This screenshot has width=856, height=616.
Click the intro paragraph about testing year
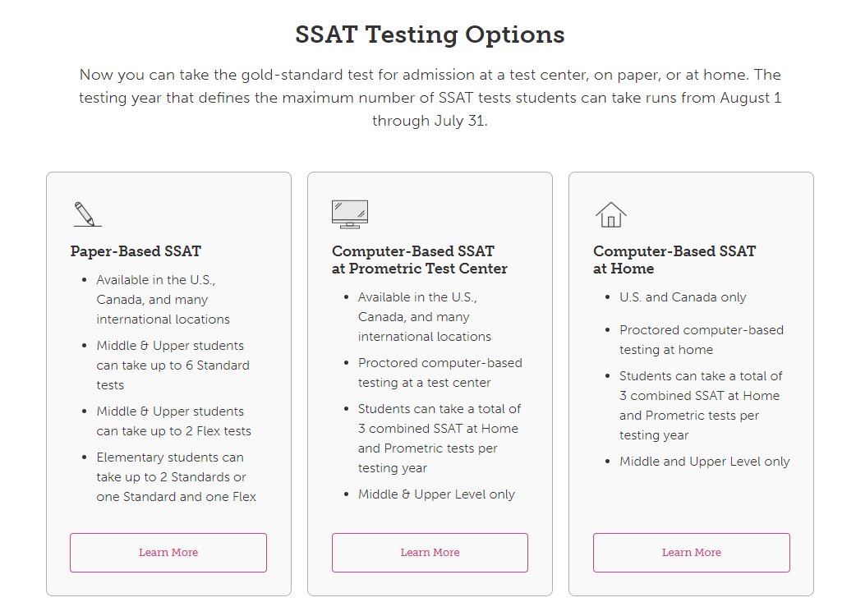(430, 98)
